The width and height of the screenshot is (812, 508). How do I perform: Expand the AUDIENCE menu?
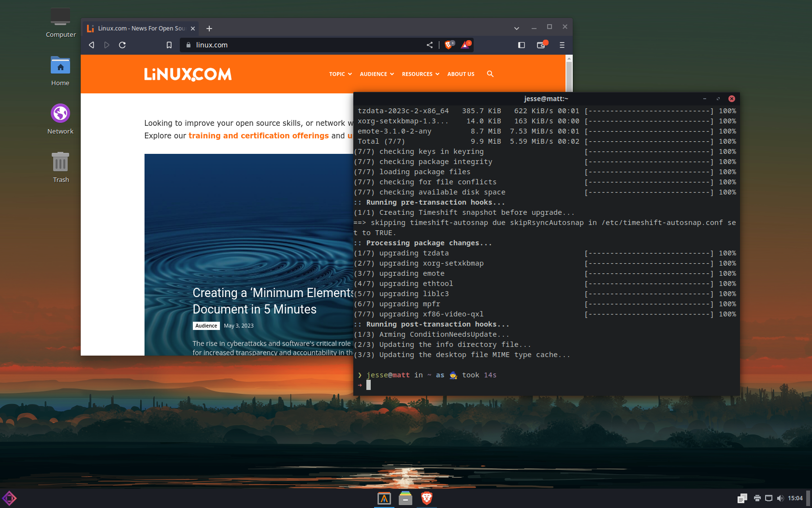pos(377,74)
